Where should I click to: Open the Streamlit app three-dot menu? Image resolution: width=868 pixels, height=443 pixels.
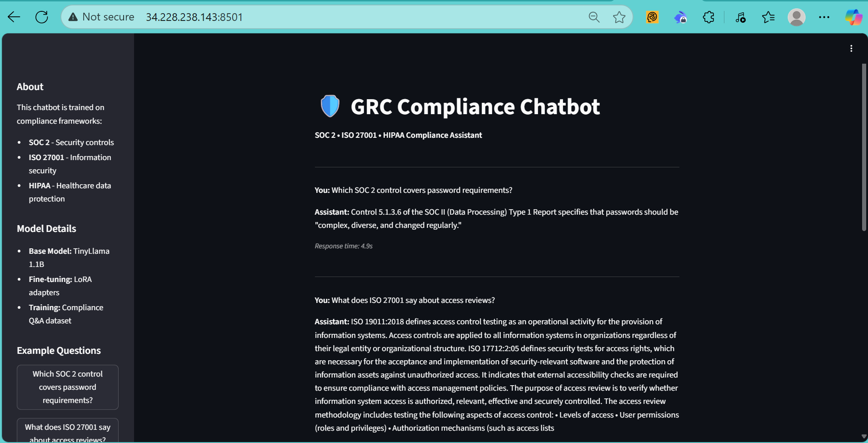pyautogui.click(x=851, y=49)
